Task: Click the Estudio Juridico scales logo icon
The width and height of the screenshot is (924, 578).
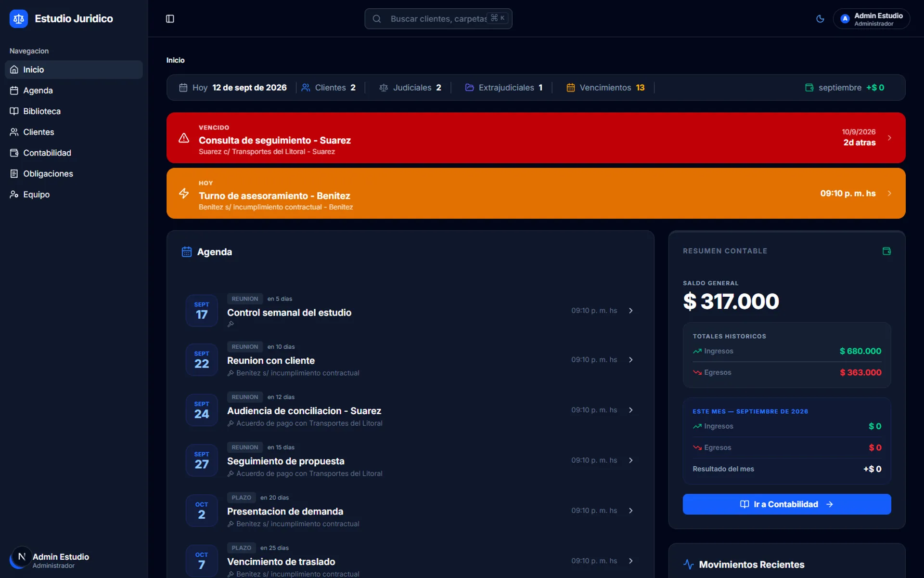Action: (19, 19)
